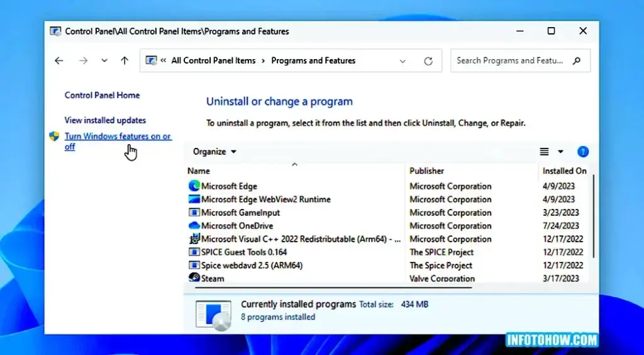Image resolution: width=644 pixels, height=355 pixels.
Task: Maximize the Programs and Features window
Action: click(x=551, y=31)
